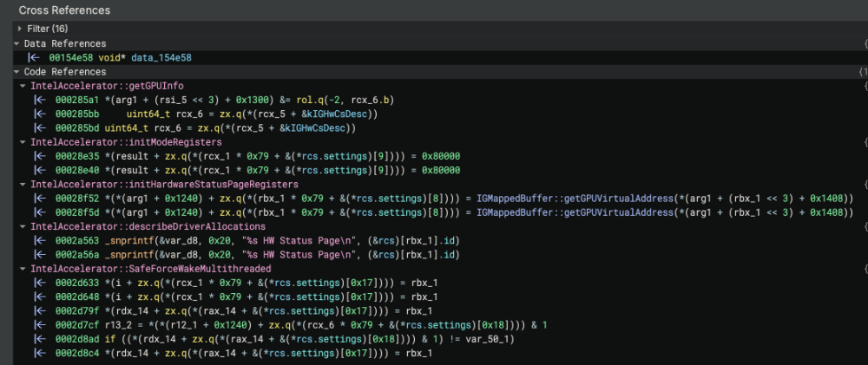Click arrow icon beside address 00028e40
This screenshot has width=868, height=365.
point(40,170)
